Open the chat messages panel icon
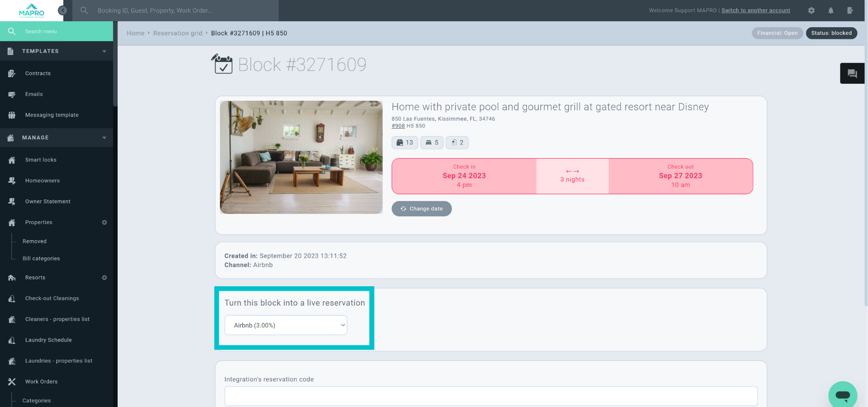Image resolution: width=868 pixels, height=407 pixels. (x=852, y=73)
